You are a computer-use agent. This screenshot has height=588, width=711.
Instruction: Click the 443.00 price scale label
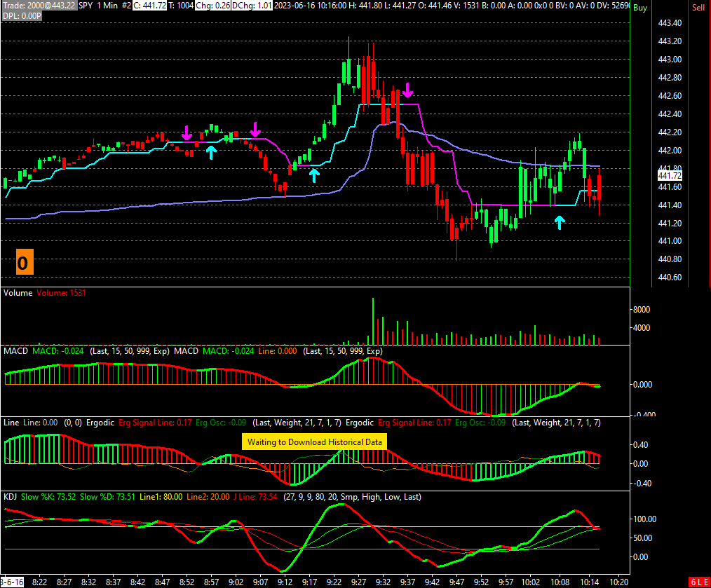670,60
